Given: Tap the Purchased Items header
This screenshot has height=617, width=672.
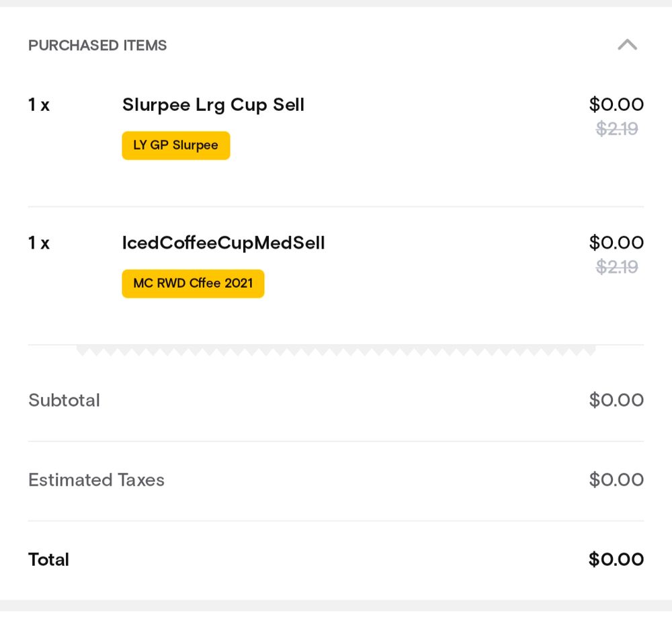Looking at the screenshot, I should click(97, 45).
